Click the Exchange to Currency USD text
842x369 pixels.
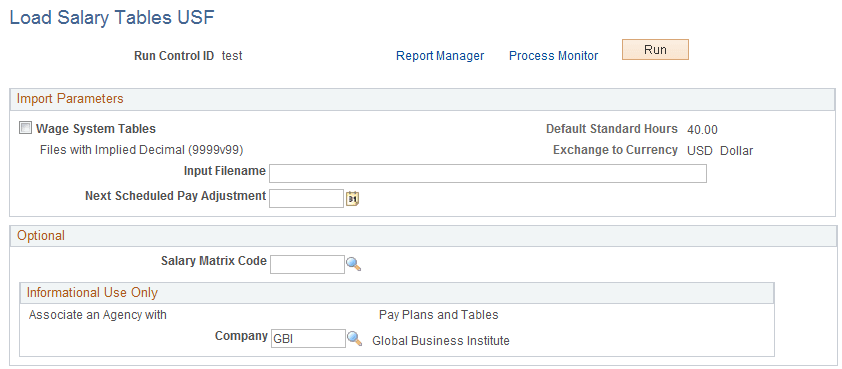pyautogui.click(x=700, y=151)
